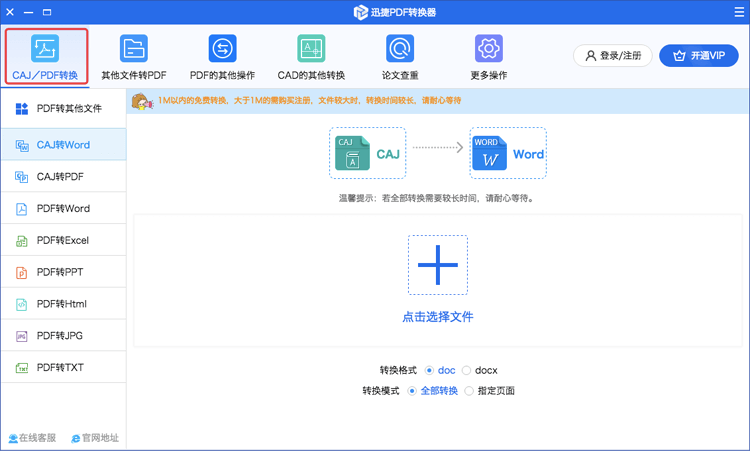Click the PDF转Excel sidebar icon

(x=22, y=241)
